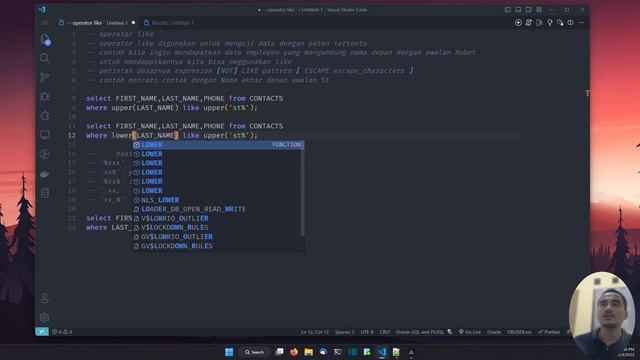Click the remote window indicator in status bar

pyautogui.click(x=42, y=332)
